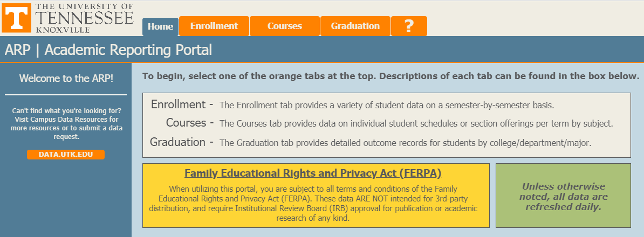Click the Welcome to the ARP heading
The height and width of the screenshot is (237, 644).
click(x=66, y=78)
